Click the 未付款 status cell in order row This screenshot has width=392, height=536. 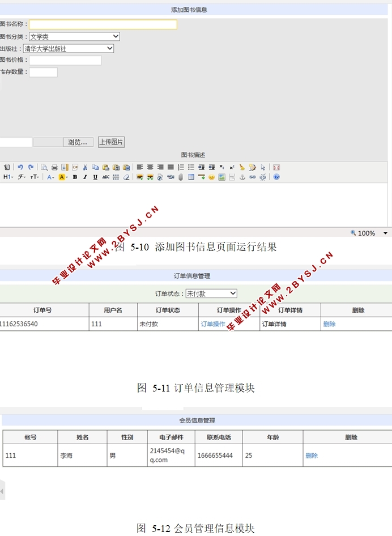pyautogui.click(x=168, y=324)
